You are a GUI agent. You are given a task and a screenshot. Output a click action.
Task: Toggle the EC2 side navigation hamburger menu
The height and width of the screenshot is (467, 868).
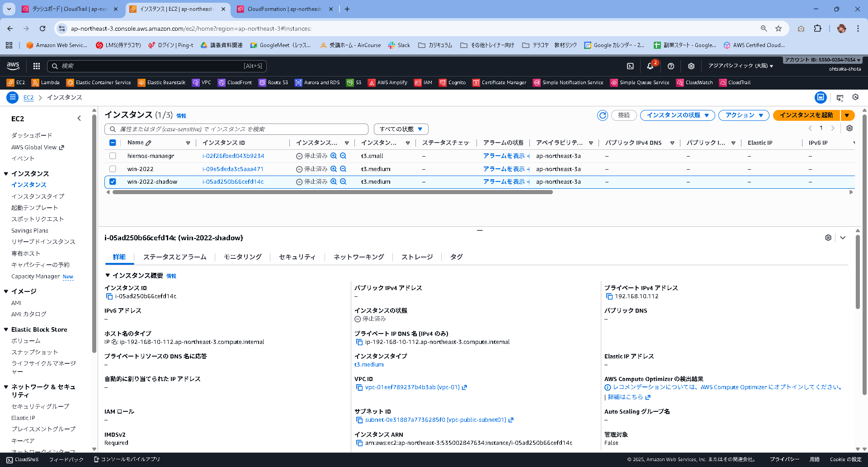[x=13, y=97]
